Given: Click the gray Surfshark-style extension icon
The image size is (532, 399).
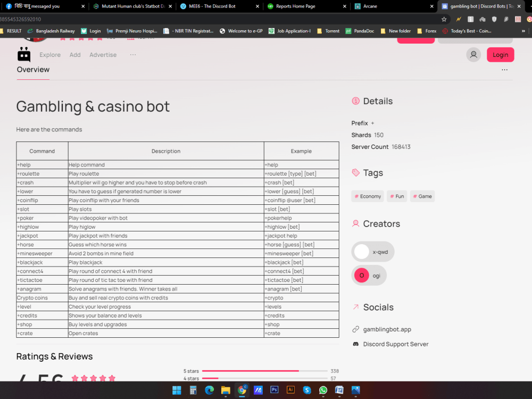Looking at the screenshot, I should tap(506, 19).
